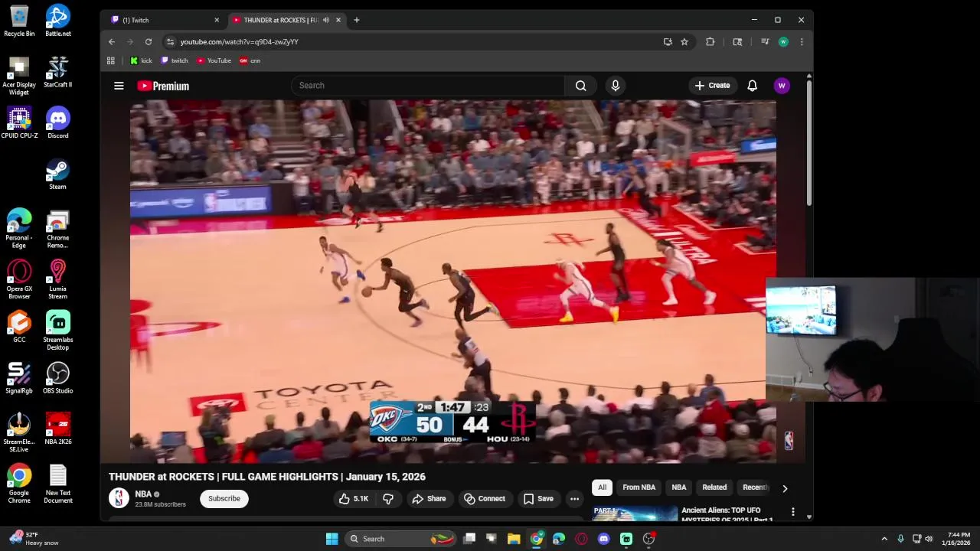The width and height of the screenshot is (980, 551).
Task: Open Chrome three-dot menu
Action: (x=802, y=42)
